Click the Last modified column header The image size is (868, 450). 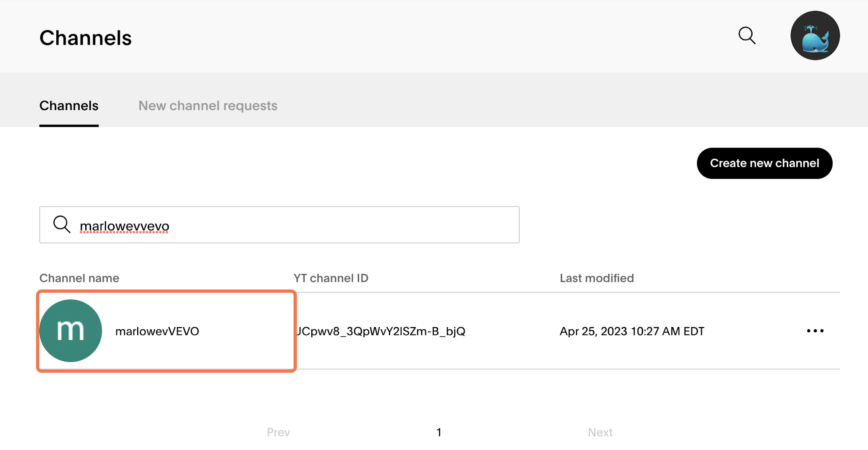pyautogui.click(x=596, y=278)
